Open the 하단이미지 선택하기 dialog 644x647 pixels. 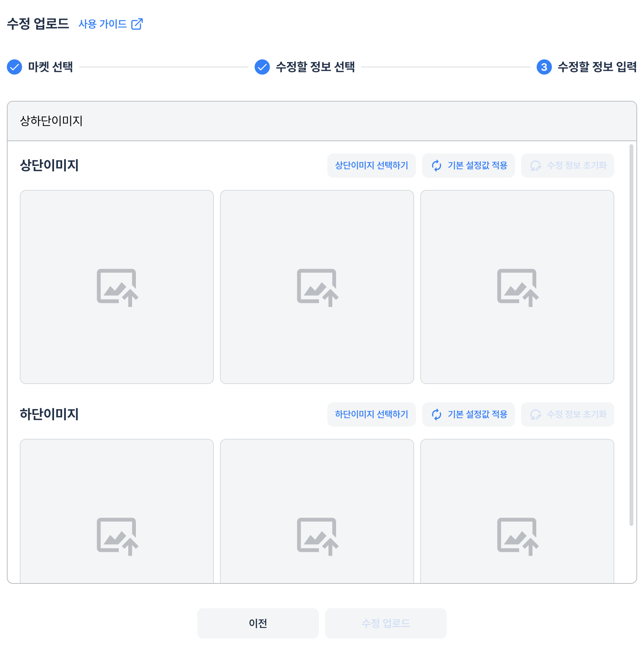coord(371,414)
